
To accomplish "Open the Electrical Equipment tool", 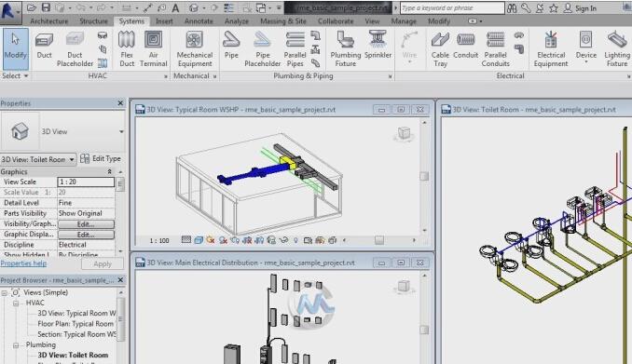I will click(x=551, y=49).
